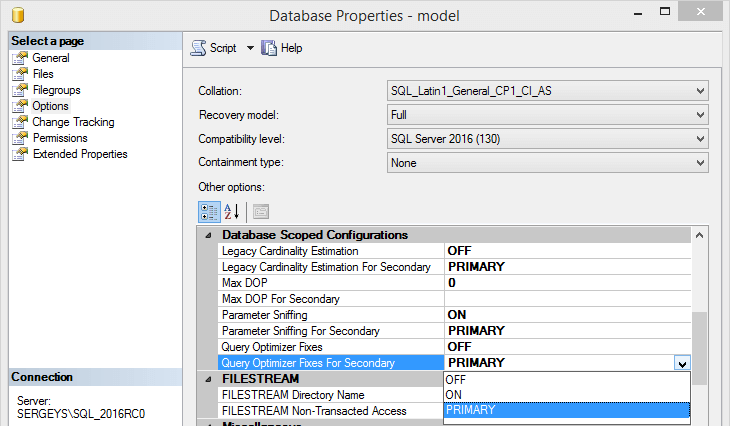Click the Select a page header
The width and height of the screenshot is (730, 426).
95,41
